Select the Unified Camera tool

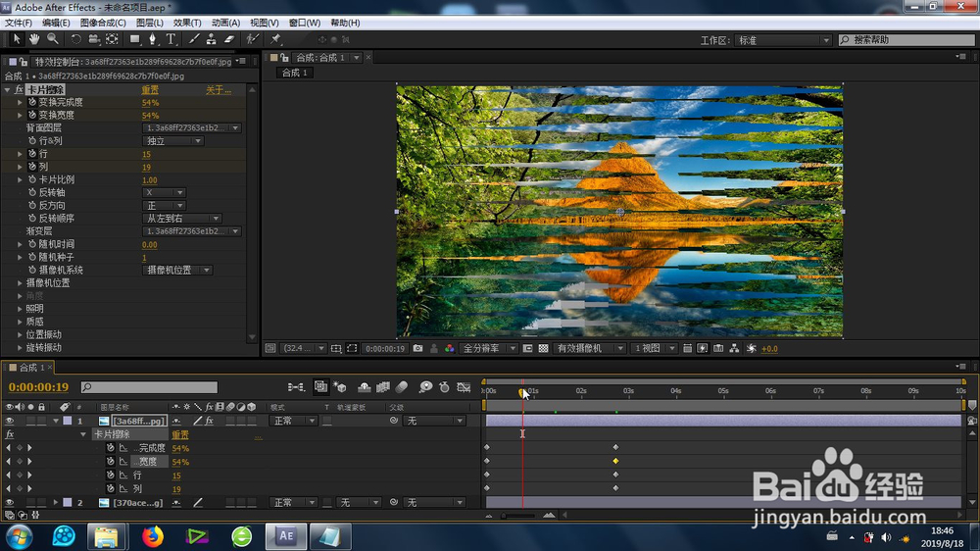click(x=94, y=39)
